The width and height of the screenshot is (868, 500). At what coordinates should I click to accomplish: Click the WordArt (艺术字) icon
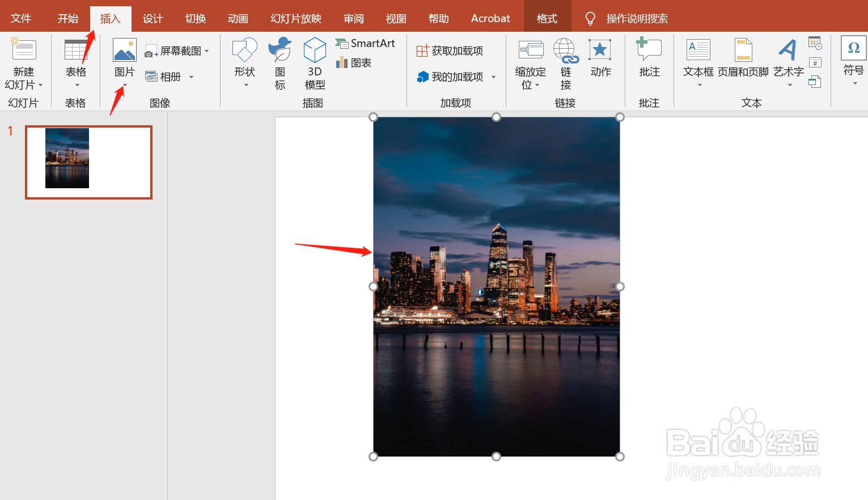[x=787, y=50]
